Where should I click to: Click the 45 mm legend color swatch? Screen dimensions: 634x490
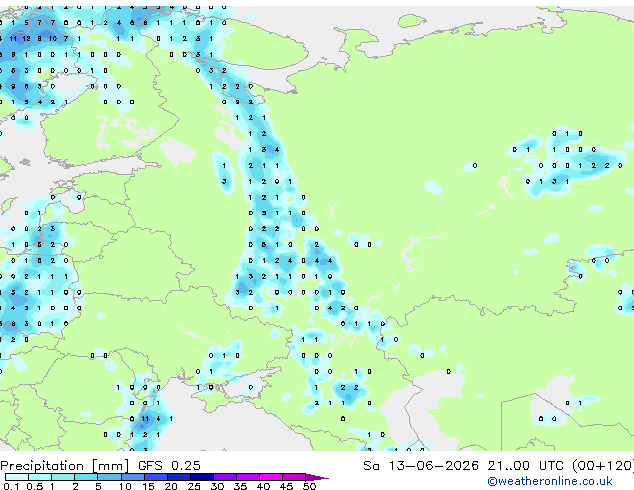click(294, 477)
